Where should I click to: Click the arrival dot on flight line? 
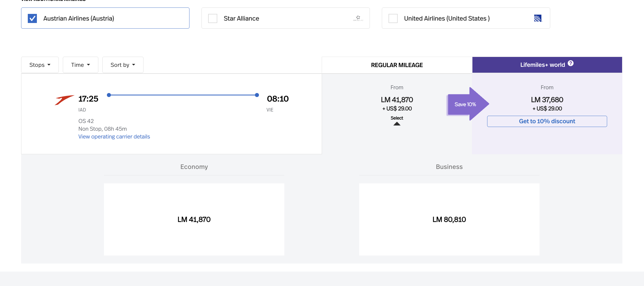click(x=257, y=95)
